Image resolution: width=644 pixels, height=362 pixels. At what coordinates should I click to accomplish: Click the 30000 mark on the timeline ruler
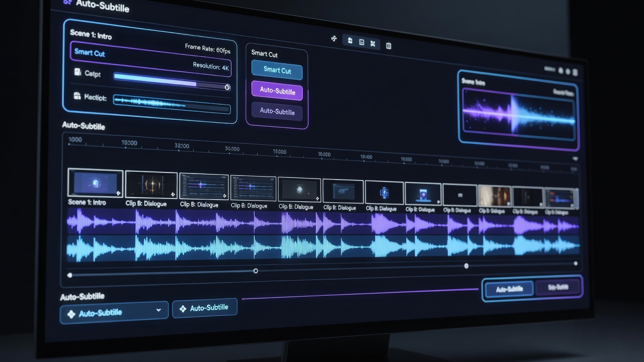pyautogui.click(x=232, y=149)
